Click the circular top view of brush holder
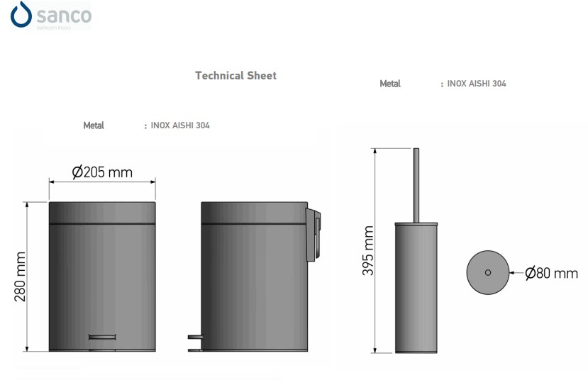This screenshot has height=380, width=588. point(487,272)
